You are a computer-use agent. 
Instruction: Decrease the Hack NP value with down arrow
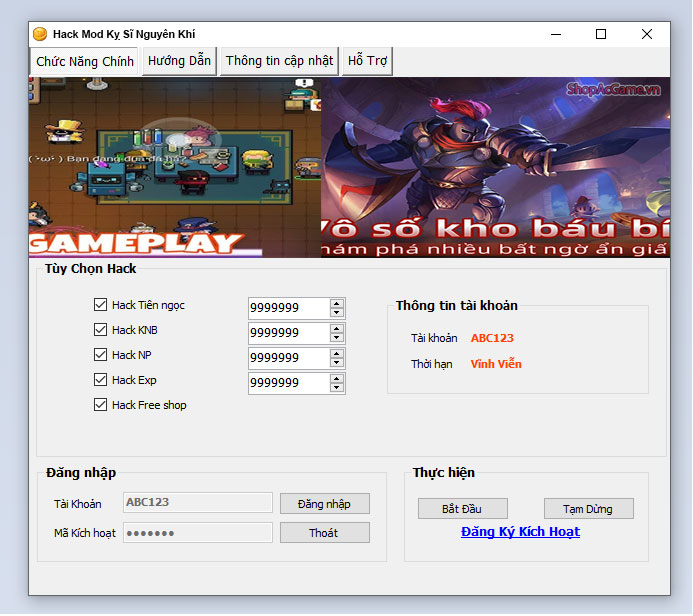337,363
